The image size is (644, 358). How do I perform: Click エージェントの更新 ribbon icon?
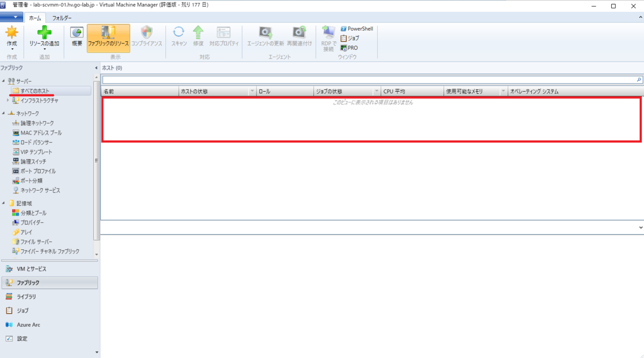tap(265, 32)
